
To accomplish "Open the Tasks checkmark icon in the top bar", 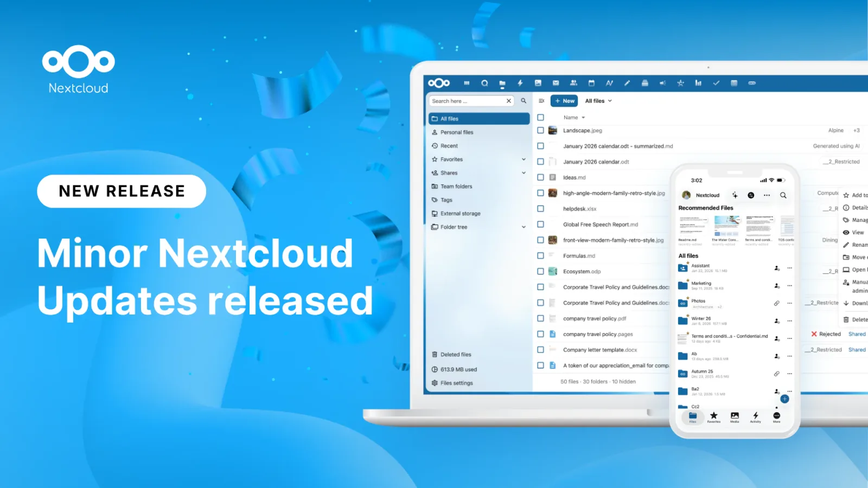I will coord(716,83).
